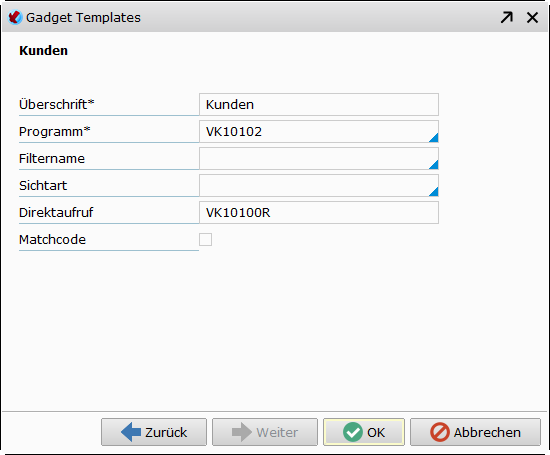
Task: Go back with the Zurück button
Action: pos(154,432)
